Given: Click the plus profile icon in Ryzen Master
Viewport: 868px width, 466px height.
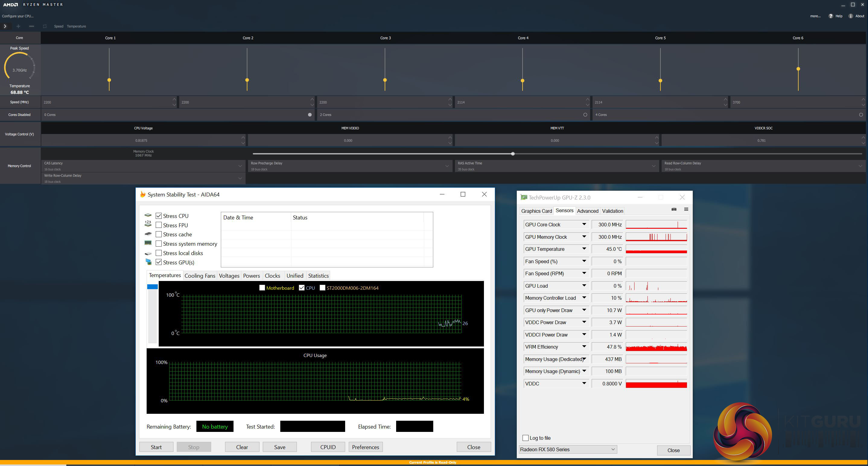Looking at the screenshot, I should pos(18,26).
